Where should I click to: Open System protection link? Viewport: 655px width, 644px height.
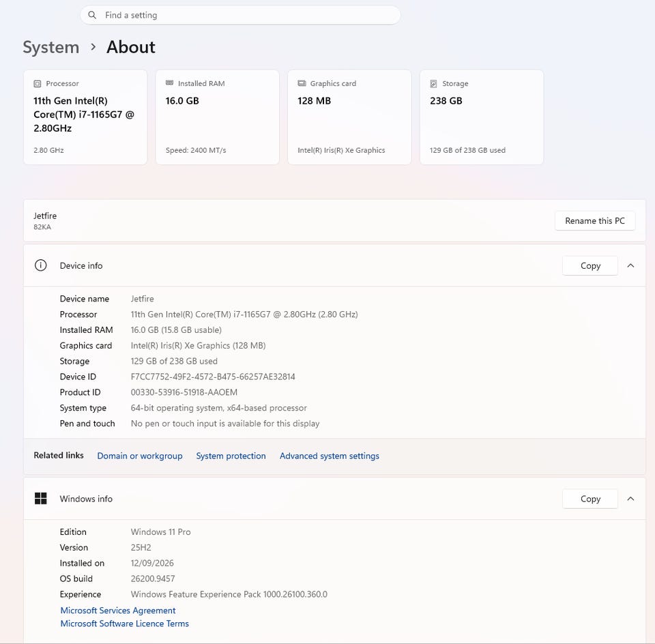(231, 456)
